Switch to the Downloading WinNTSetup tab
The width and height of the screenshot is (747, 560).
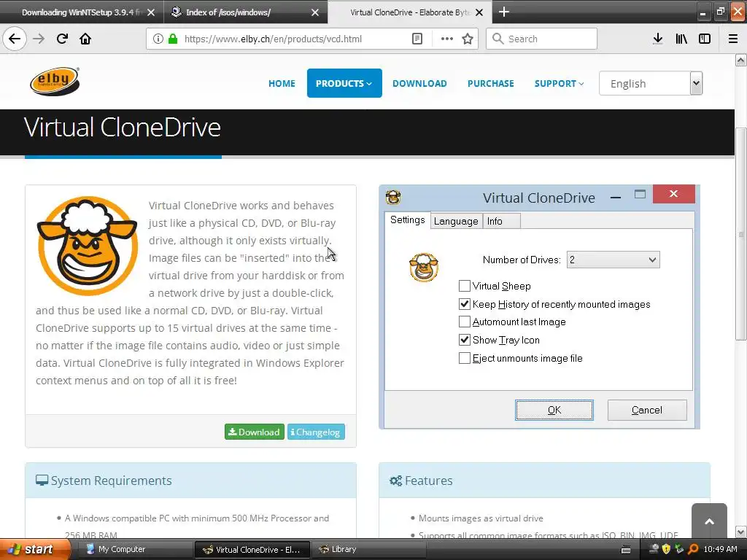tap(81, 12)
